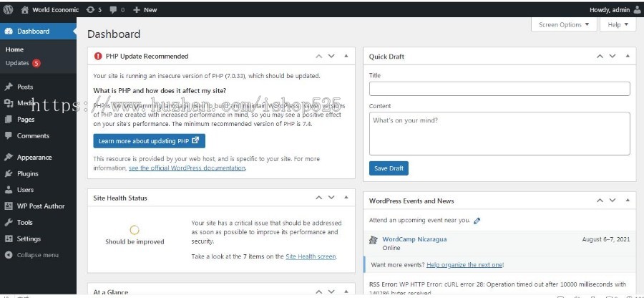This screenshot has height=298, width=644.
Task: Add new content with + New
Action: 145,10
